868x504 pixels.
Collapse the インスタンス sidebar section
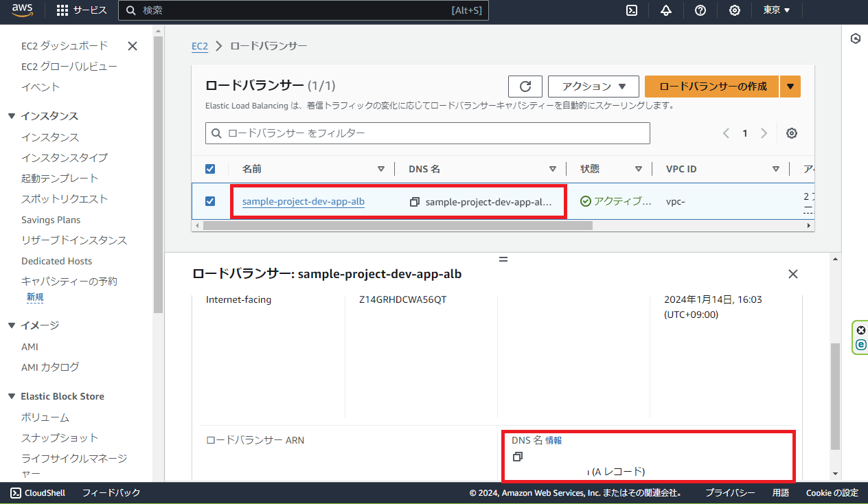point(12,116)
